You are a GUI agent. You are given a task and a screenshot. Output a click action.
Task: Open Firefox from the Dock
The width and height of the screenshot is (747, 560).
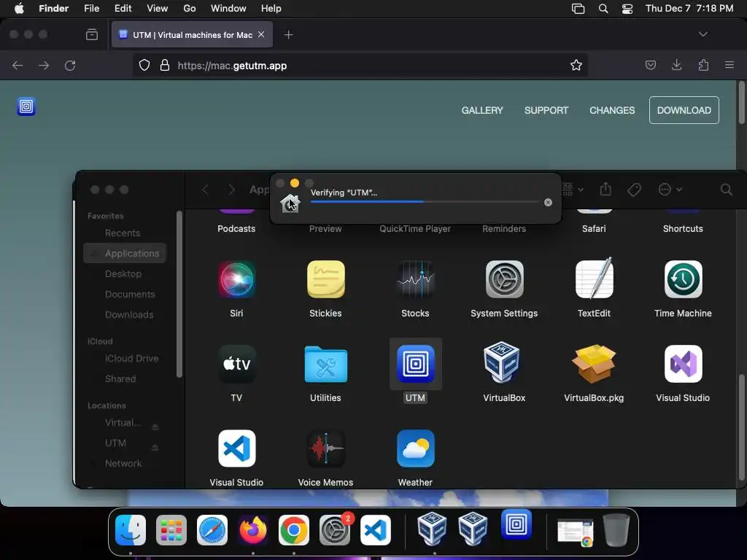coord(253,530)
